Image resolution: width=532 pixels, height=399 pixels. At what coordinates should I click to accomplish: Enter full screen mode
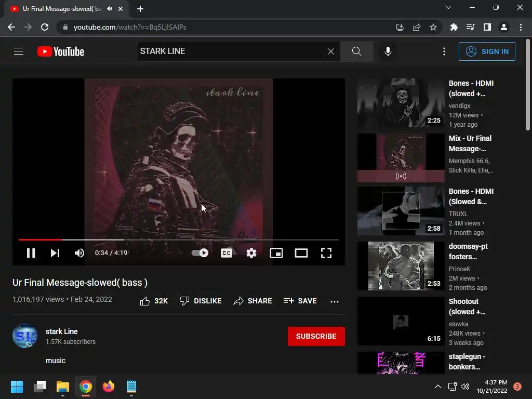[x=326, y=253]
